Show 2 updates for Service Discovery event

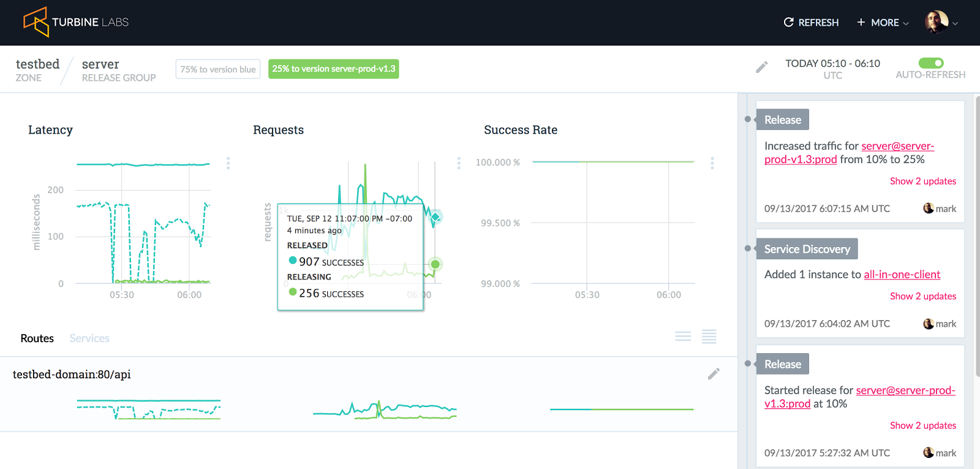(923, 297)
